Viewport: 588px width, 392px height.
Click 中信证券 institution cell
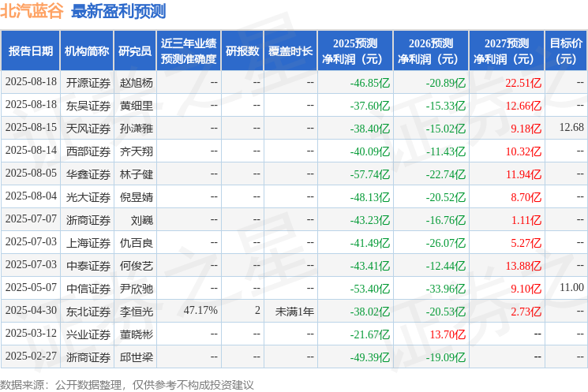point(88,289)
